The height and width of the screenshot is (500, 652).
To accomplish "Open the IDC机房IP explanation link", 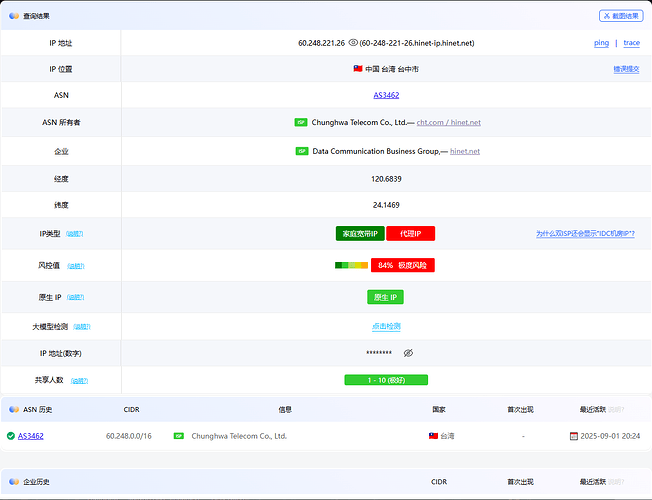I will [x=585, y=233].
